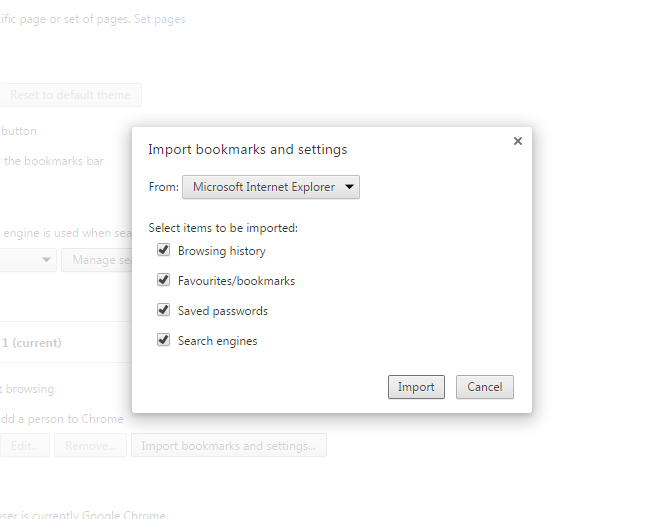The height and width of the screenshot is (519, 664).
Task: Disable the Saved passwords checkbox
Action: (164, 310)
